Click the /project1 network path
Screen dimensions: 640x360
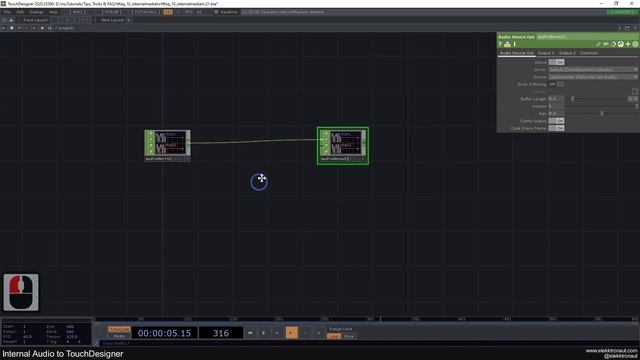pyautogui.click(x=65, y=28)
